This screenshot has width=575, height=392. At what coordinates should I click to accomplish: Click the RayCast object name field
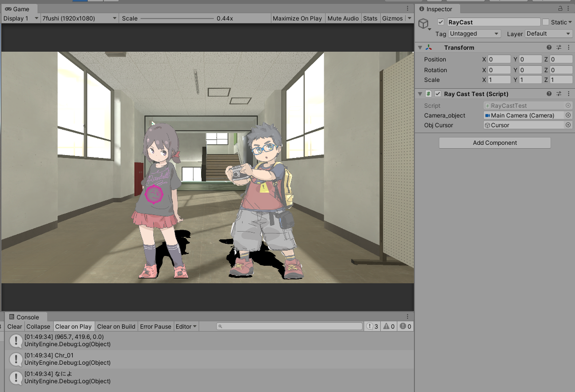pyautogui.click(x=493, y=22)
